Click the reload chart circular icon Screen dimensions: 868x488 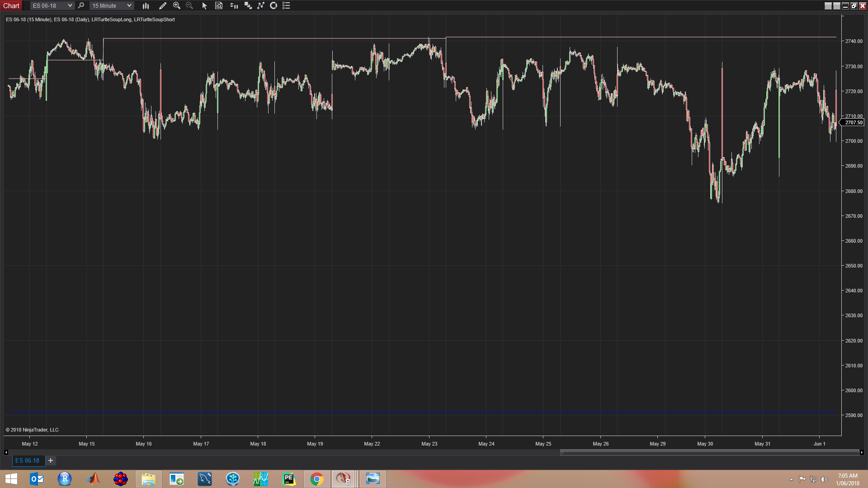point(274,6)
